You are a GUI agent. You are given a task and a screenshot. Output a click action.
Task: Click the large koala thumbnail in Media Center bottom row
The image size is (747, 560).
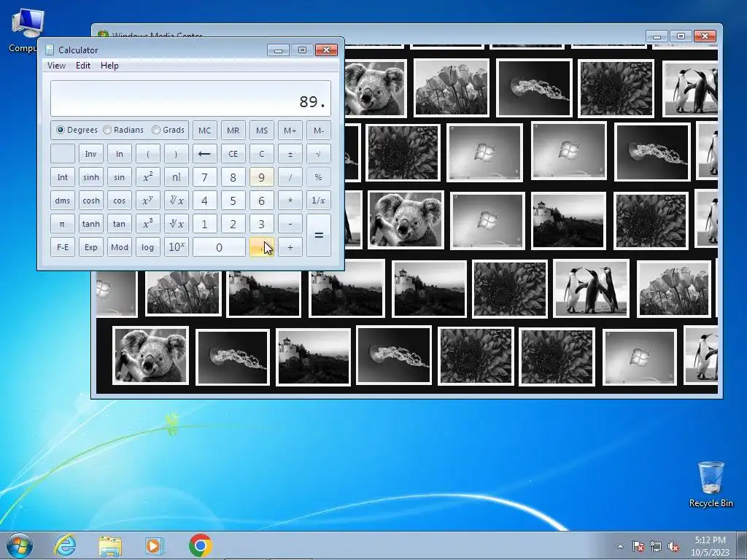[x=150, y=356]
